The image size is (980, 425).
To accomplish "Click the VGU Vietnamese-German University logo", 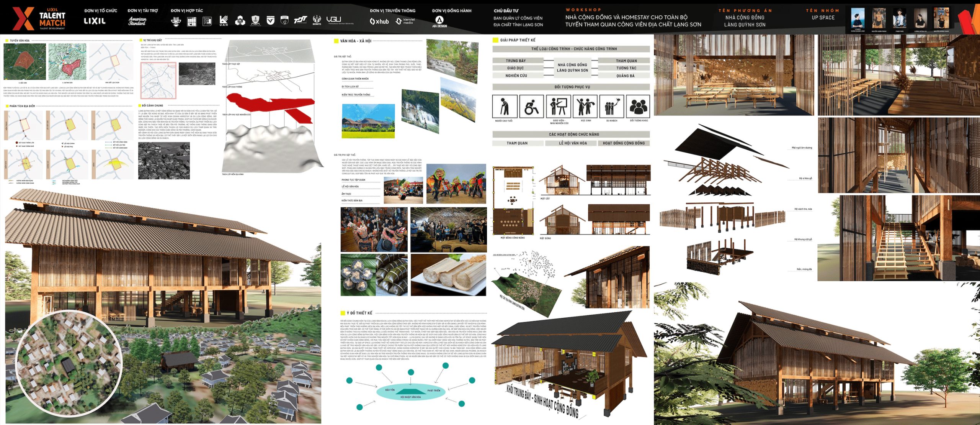I will tap(340, 20).
